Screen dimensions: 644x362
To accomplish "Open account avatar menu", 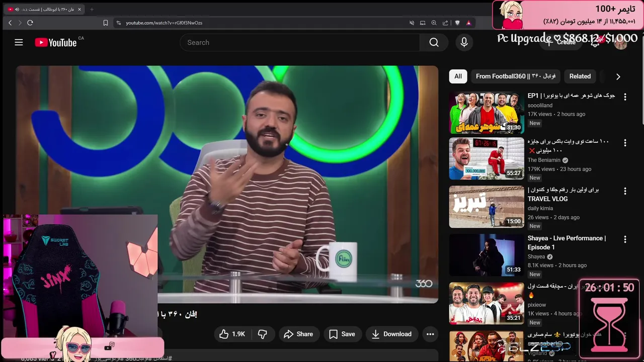I will [x=621, y=43].
